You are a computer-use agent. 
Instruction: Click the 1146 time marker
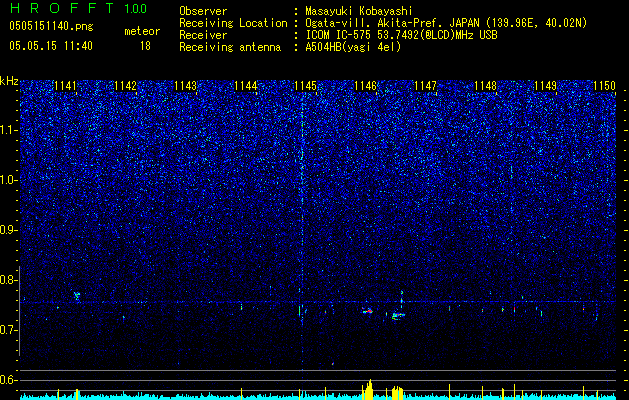(x=365, y=86)
